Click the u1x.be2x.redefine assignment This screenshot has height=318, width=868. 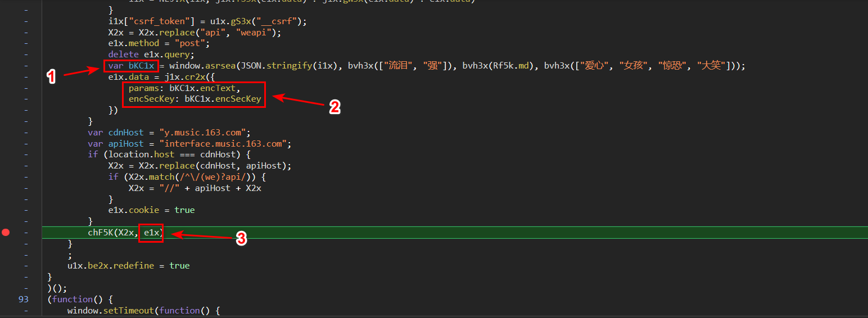[128, 265]
